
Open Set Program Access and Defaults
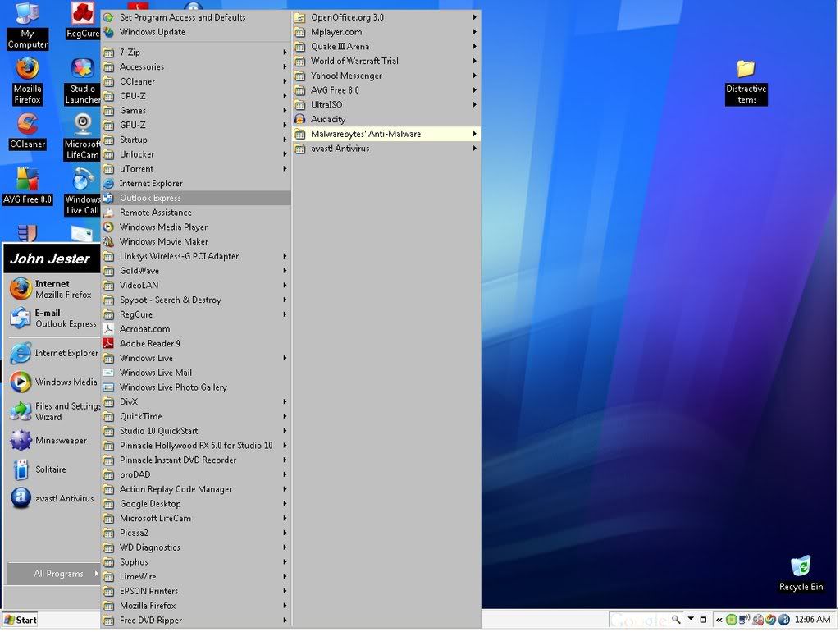pos(196,17)
